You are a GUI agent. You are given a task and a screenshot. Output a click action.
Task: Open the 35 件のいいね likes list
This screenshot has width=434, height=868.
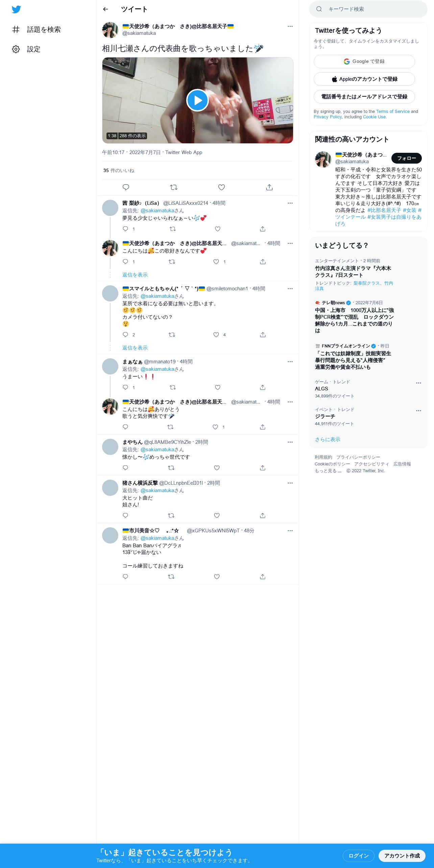tap(119, 171)
